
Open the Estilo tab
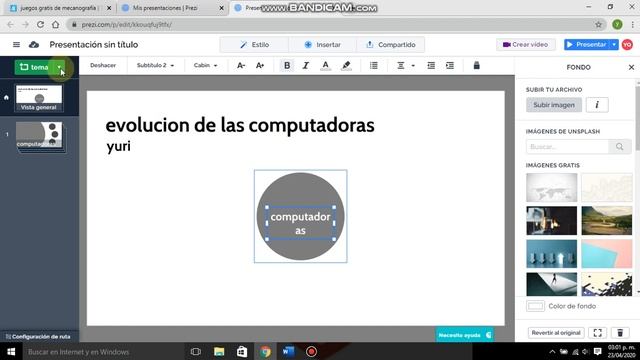[254, 44]
